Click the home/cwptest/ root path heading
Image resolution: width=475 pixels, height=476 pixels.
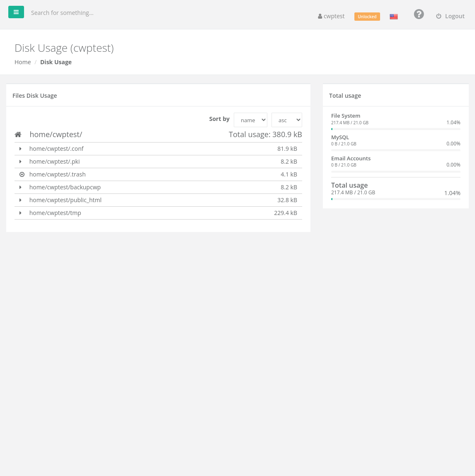tap(56, 135)
